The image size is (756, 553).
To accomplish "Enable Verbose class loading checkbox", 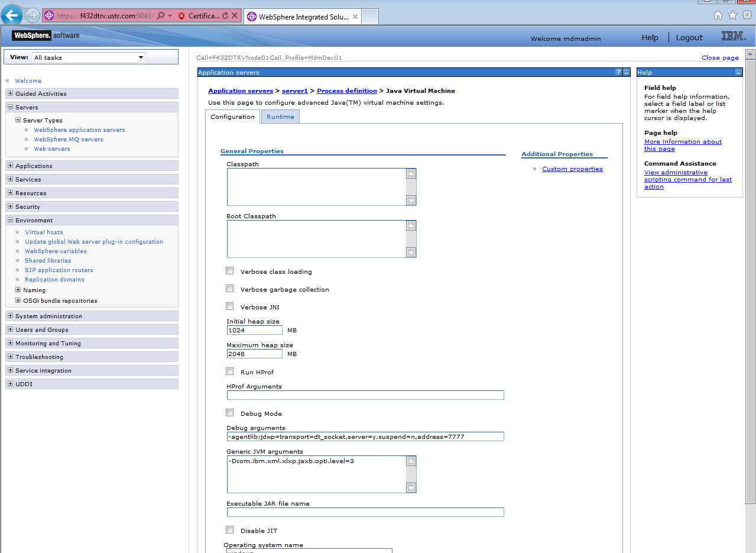I will coord(230,271).
